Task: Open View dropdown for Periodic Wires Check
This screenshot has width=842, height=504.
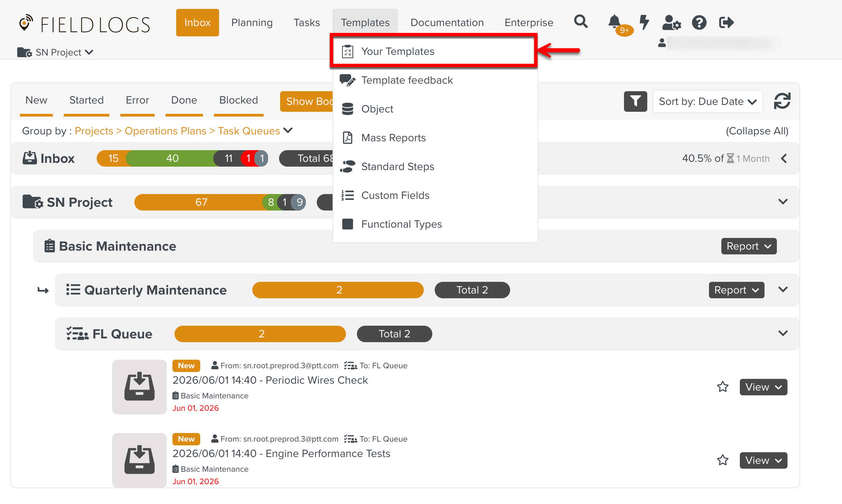Action: pos(763,387)
